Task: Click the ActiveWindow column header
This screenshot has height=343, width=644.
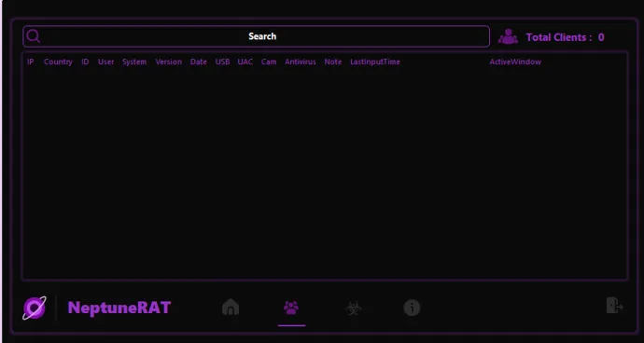Action: coord(515,62)
